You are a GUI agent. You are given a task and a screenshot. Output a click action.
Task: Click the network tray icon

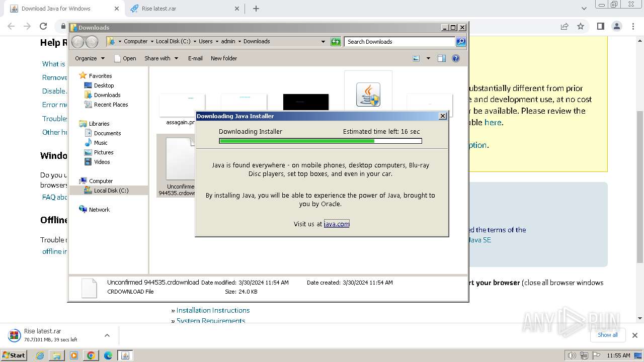584,355
